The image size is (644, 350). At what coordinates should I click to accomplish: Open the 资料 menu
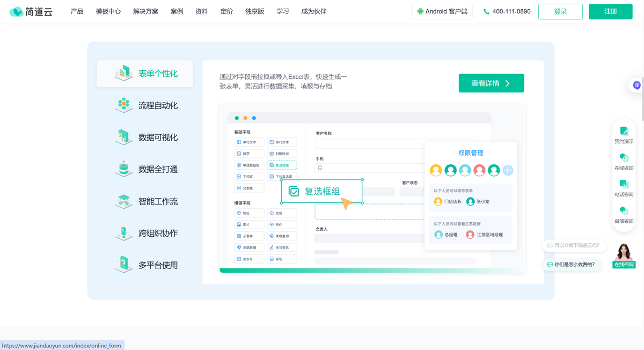(x=202, y=11)
